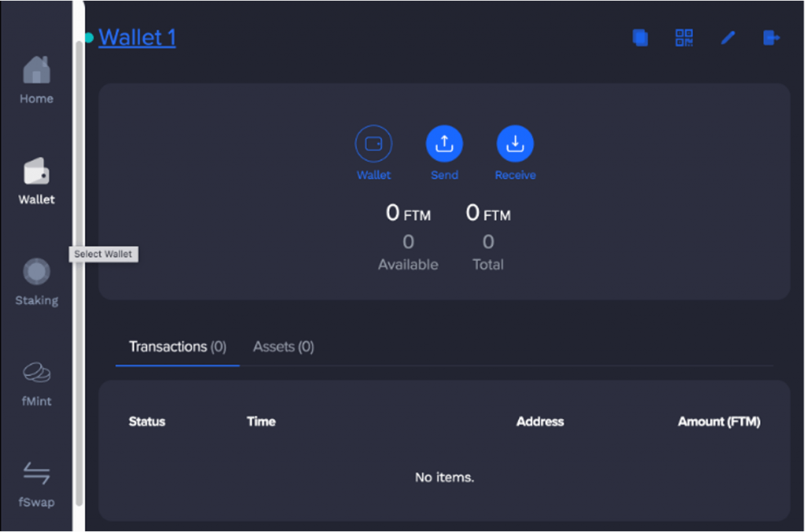Click the Amount (FTM) column header

(719, 421)
